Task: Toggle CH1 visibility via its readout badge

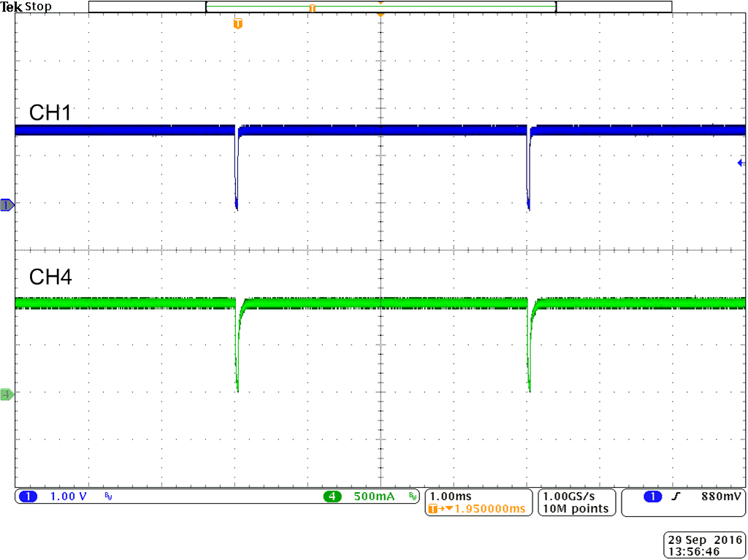Action: point(28,496)
